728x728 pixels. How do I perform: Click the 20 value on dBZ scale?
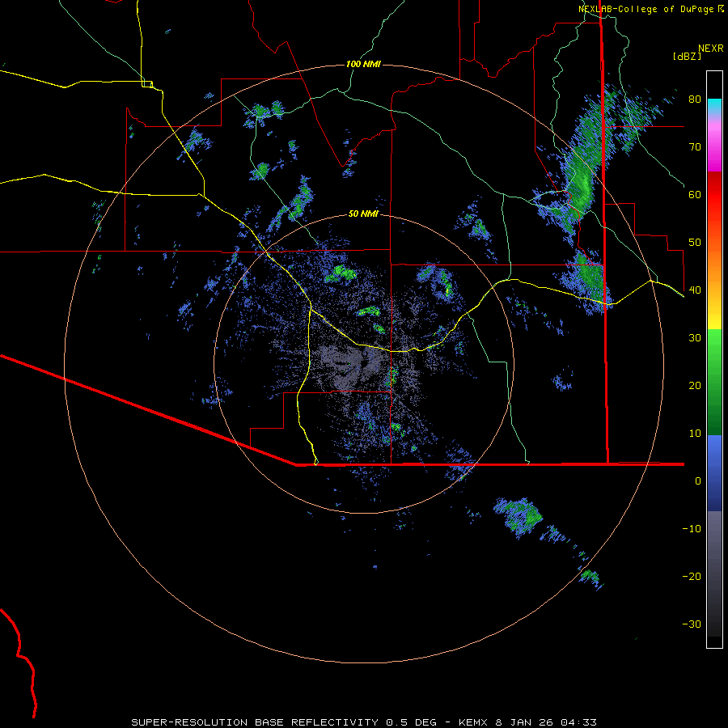click(x=695, y=386)
